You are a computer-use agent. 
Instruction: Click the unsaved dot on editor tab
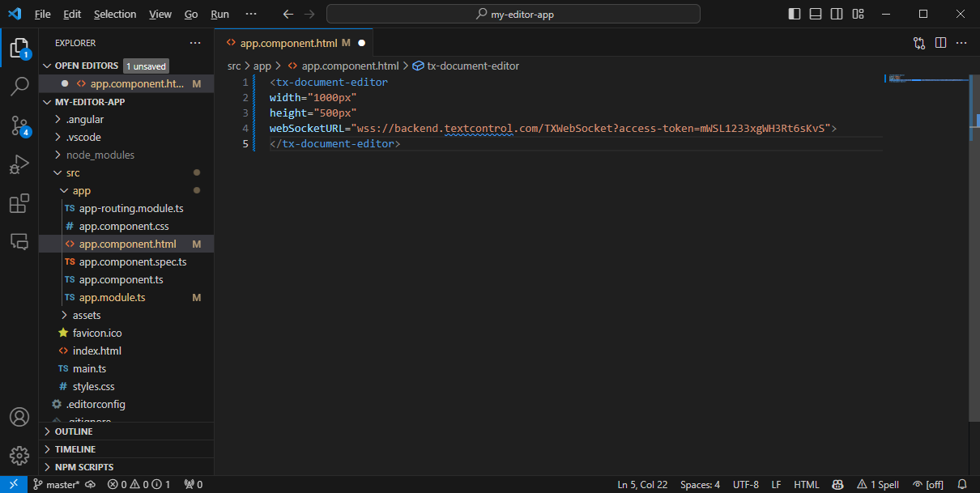coord(361,43)
